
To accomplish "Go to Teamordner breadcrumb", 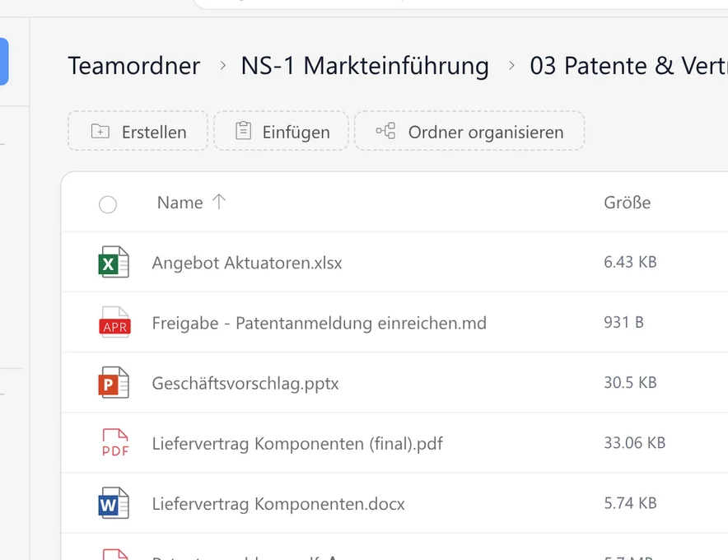I will pos(134,66).
